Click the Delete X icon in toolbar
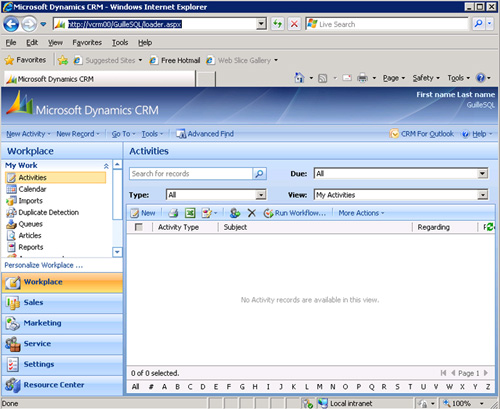Image resolution: width=500 pixels, height=409 pixels. (252, 213)
